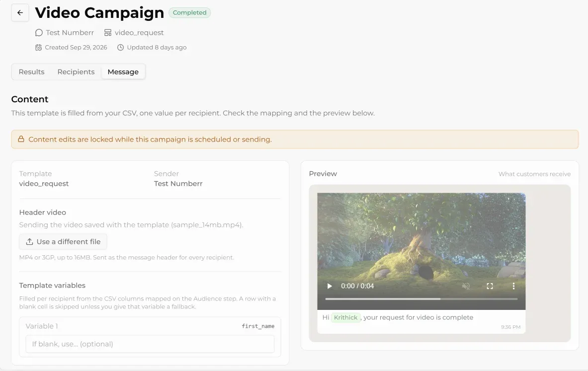Image resolution: width=588 pixels, height=371 pixels.
Task: Click the clock icon next to Updated
Action: pyautogui.click(x=120, y=48)
